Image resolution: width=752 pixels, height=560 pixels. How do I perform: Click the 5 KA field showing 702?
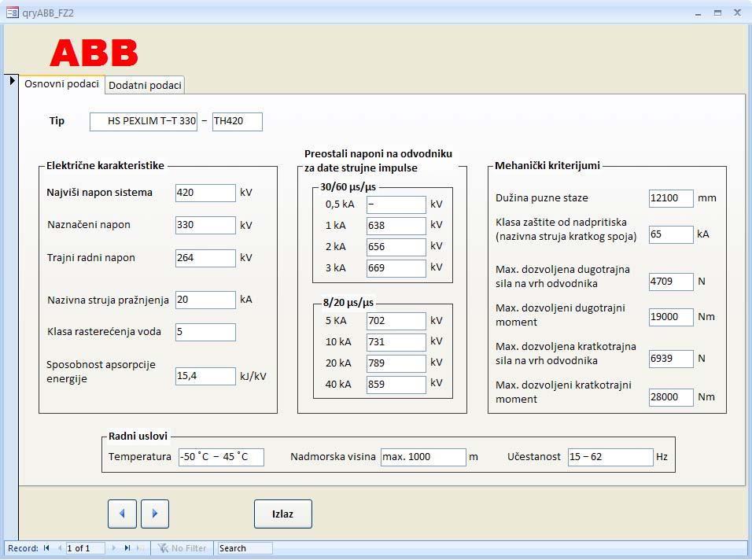pyautogui.click(x=396, y=321)
